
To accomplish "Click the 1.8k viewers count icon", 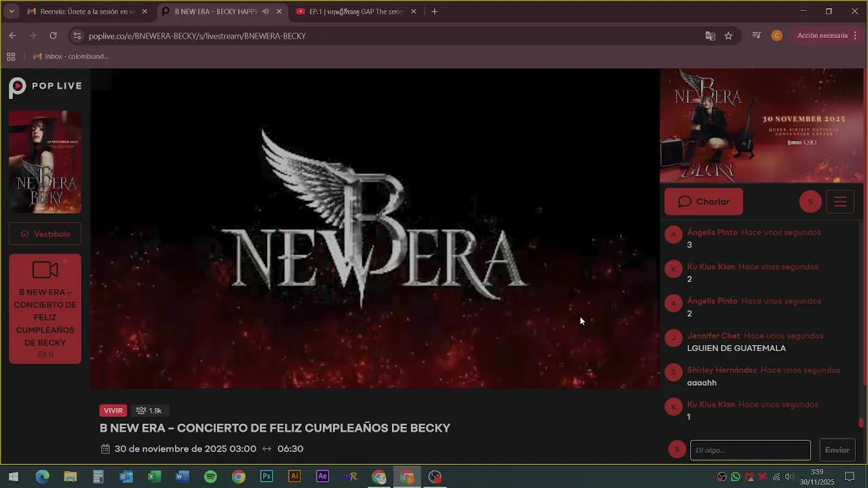I will [141, 411].
